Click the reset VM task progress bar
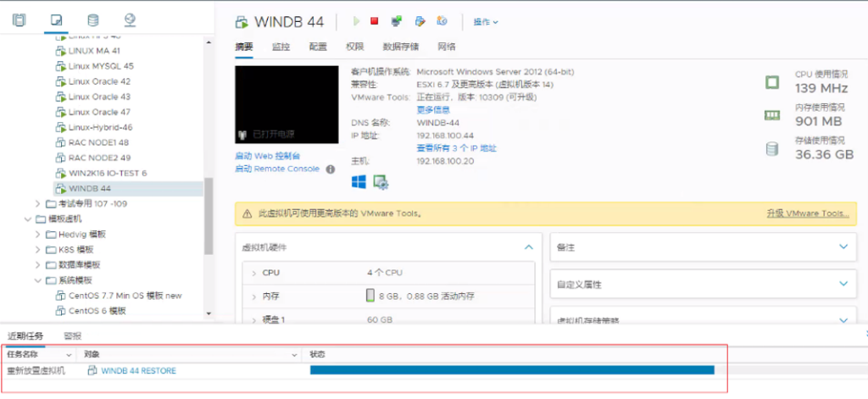 pyautogui.click(x=512, y=370)
